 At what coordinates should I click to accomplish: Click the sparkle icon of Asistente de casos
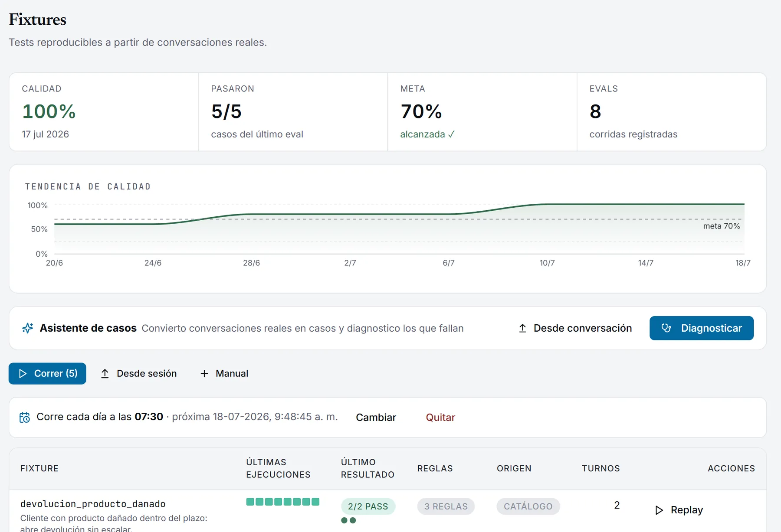[x=27, y=328]
